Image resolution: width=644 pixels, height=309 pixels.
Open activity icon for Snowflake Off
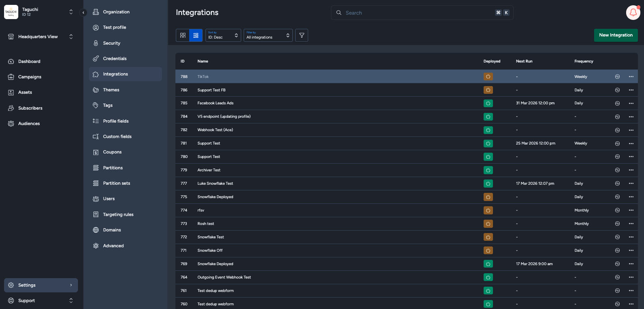tap(617, 251)
